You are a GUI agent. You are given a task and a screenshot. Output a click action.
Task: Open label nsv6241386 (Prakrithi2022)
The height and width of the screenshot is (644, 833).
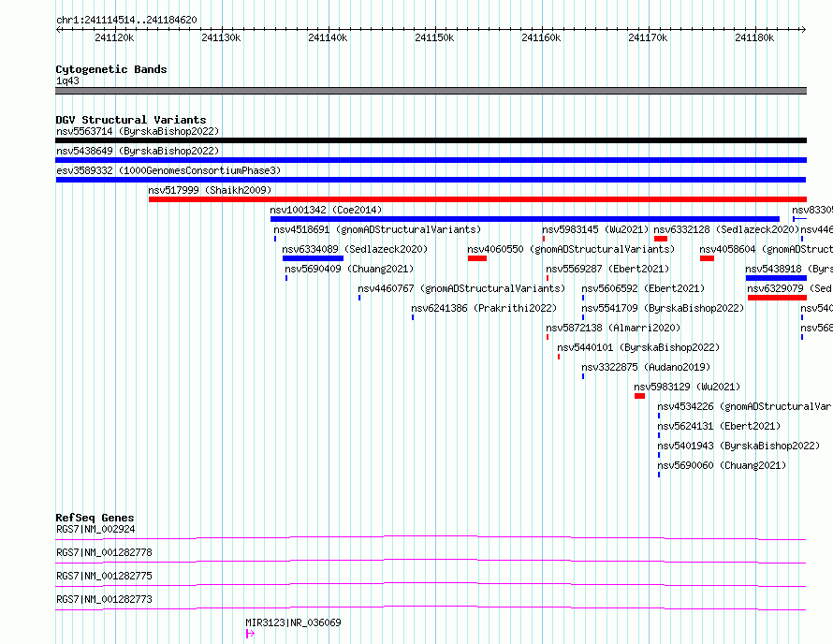(x=484, y=308)
